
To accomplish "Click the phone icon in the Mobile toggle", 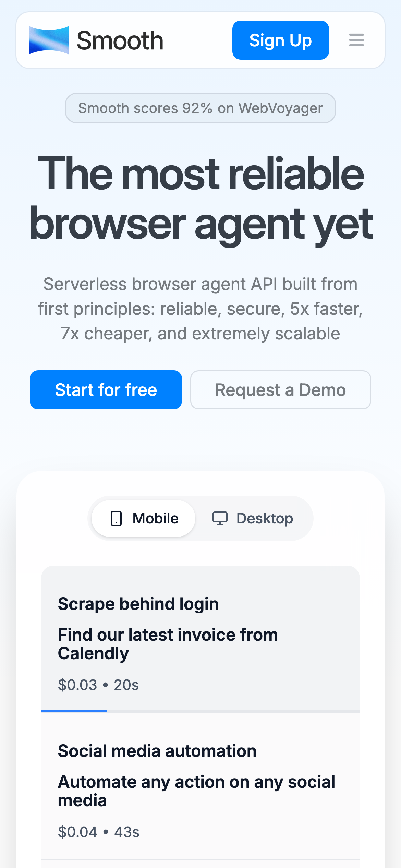I will (x=116, y=518).
